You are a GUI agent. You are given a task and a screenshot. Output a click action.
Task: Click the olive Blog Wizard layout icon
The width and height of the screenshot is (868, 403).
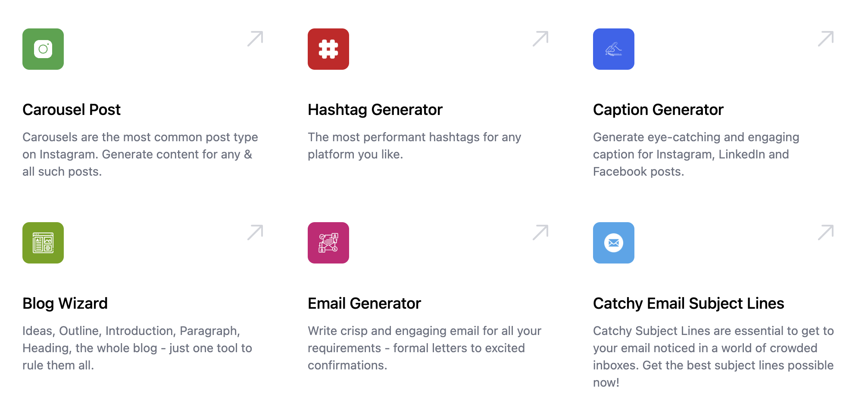[x=43, y=243]
